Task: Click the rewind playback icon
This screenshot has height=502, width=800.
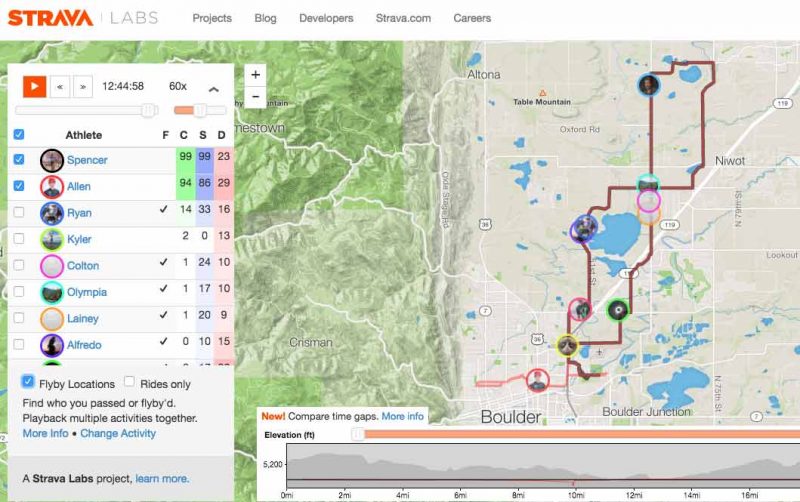Action: click(x=61, y=87)
